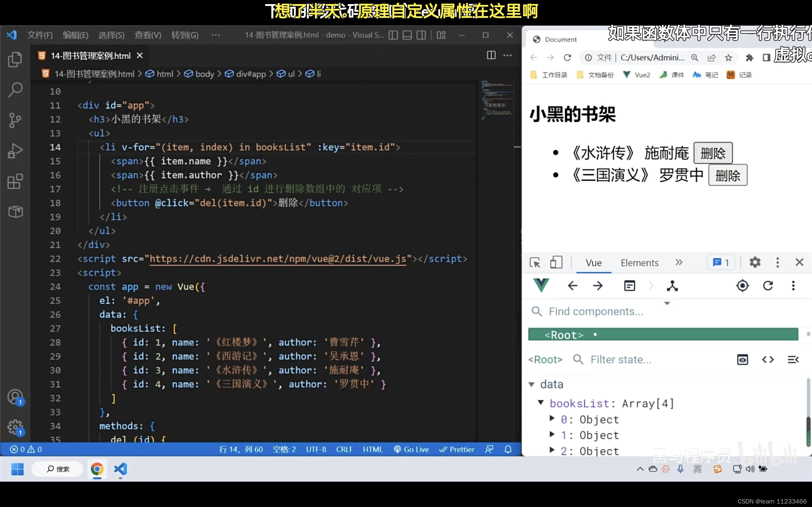The height and width of the screenshot is (507, 812).
Task: Click Go Live in the status bar
Action: tap(411, 449)
